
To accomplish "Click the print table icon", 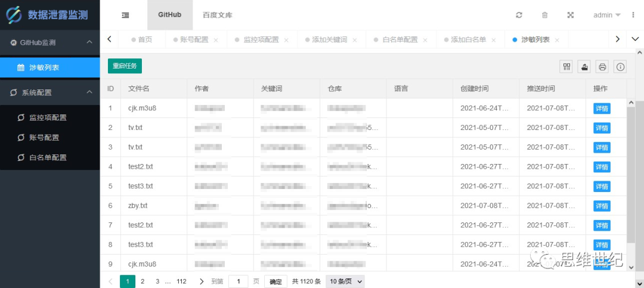I will click(x=602, y=67).
